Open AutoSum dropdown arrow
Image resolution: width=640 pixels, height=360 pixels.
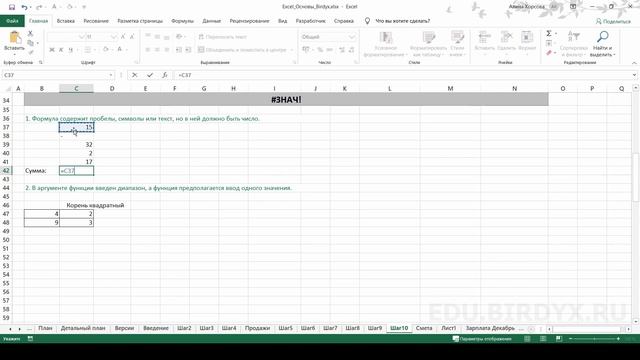pos(556,33)
